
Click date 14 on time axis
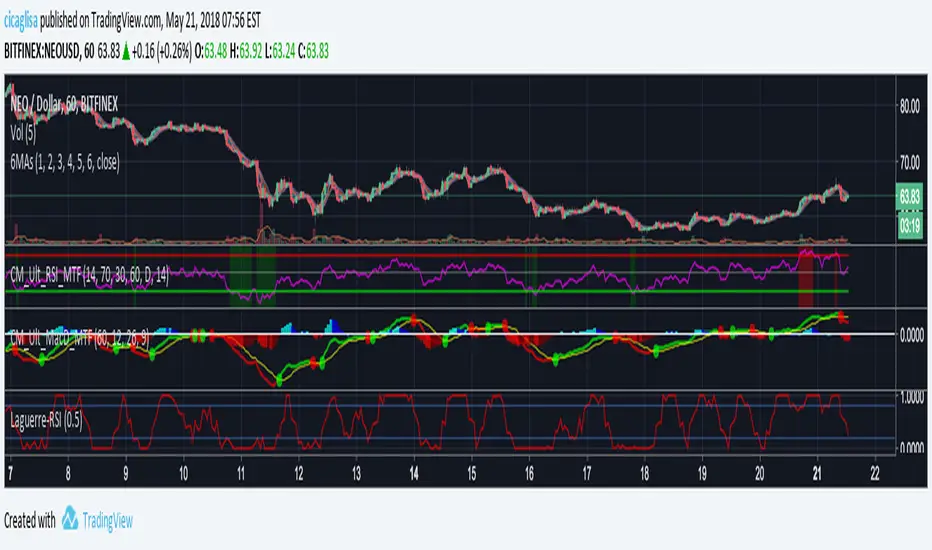(414, 474)
